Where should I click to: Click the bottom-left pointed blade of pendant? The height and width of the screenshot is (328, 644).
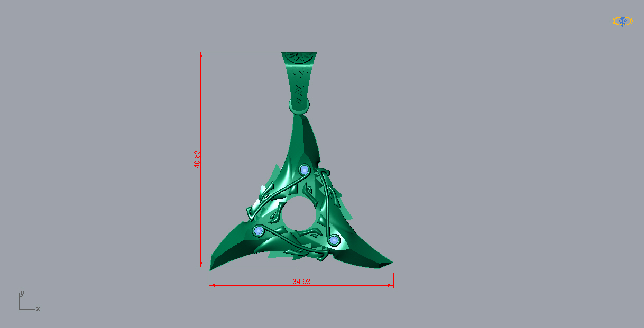pos(233,247)
